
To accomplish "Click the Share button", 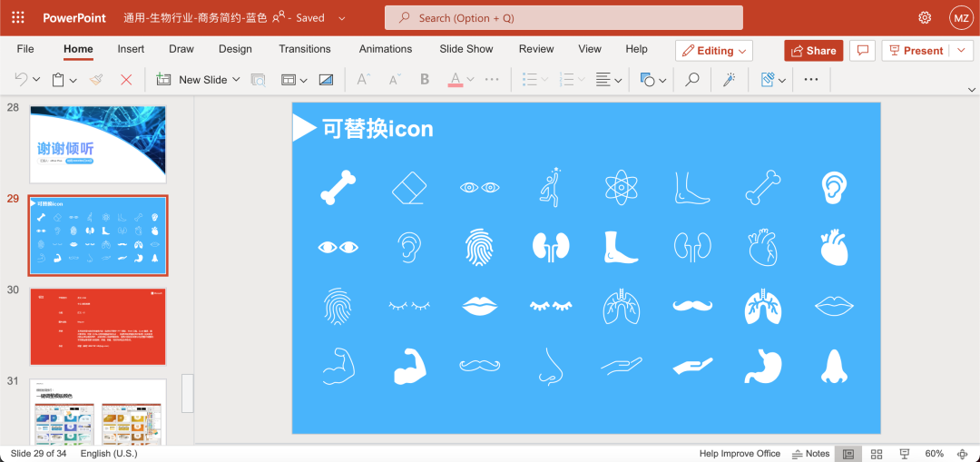I will [x=814, y=51].
